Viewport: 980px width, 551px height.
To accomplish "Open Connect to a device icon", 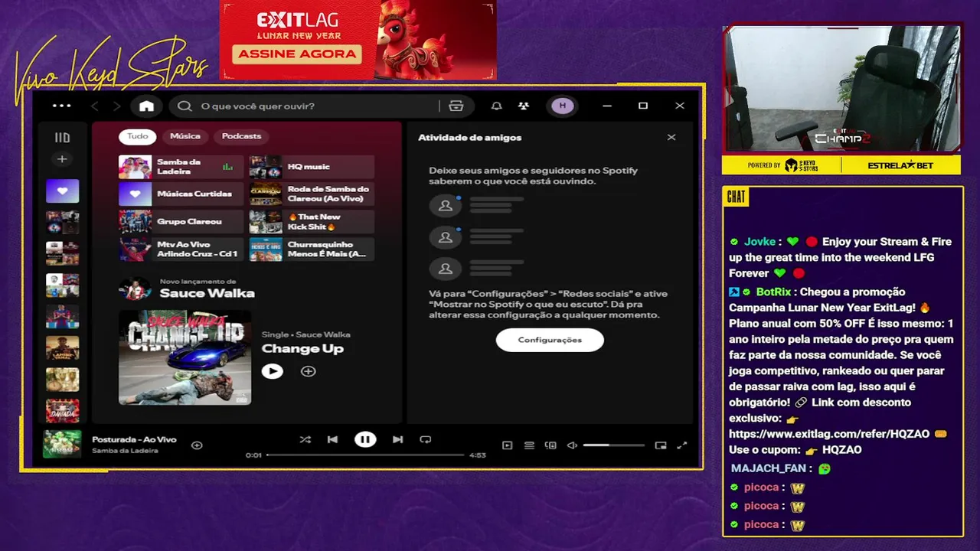I will [x=550, y=445].
